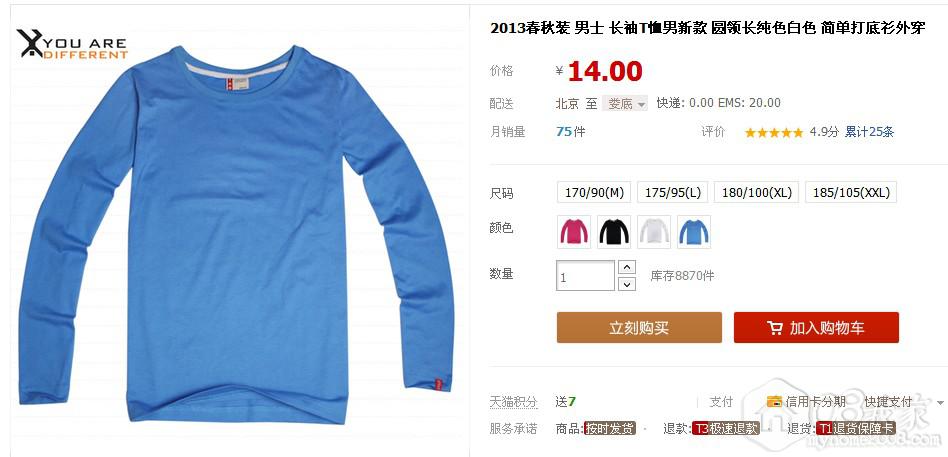Image resolution: width=948 pixels, height=457 pixels.
Task: Decrease quantity with the down arrow
Action: point(628,284)
